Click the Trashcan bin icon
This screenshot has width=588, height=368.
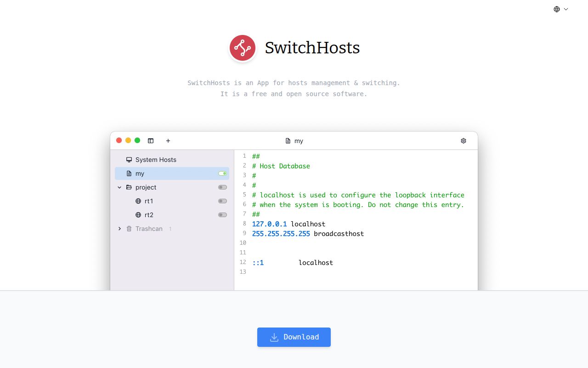tap(129, 229)
